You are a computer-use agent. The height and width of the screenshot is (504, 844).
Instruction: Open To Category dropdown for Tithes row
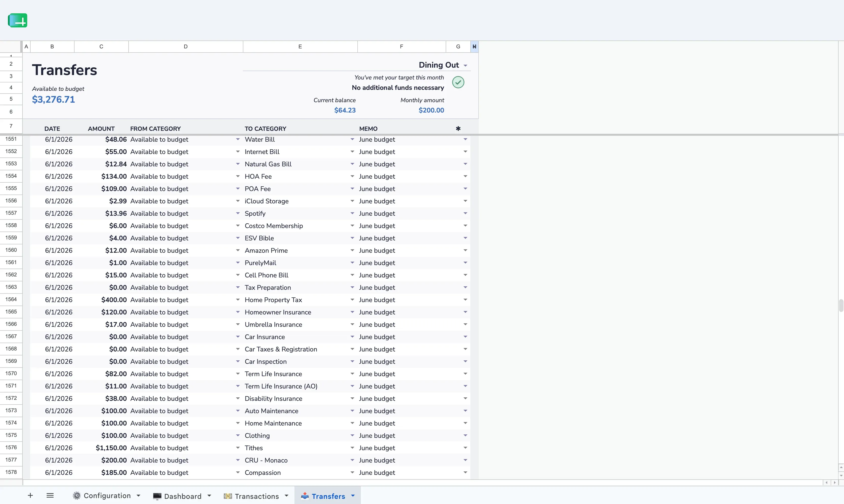(x=352, y=448)
